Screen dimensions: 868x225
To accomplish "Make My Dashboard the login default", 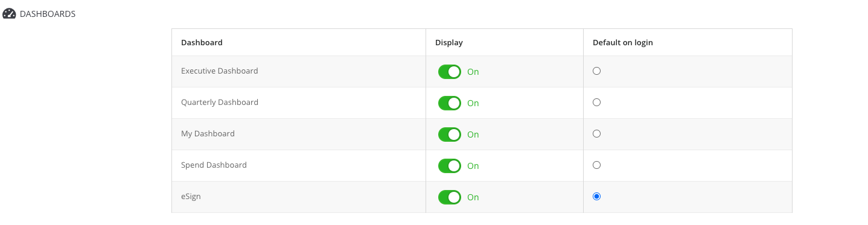I will pyautogui.click(x=596, y=133).
